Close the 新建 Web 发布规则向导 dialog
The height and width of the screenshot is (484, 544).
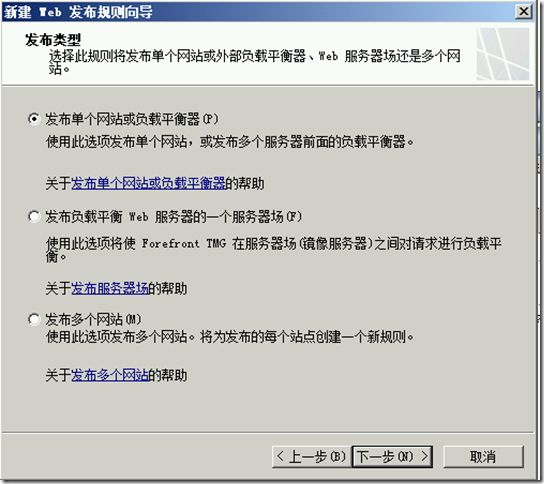click(x=524, y=11)
